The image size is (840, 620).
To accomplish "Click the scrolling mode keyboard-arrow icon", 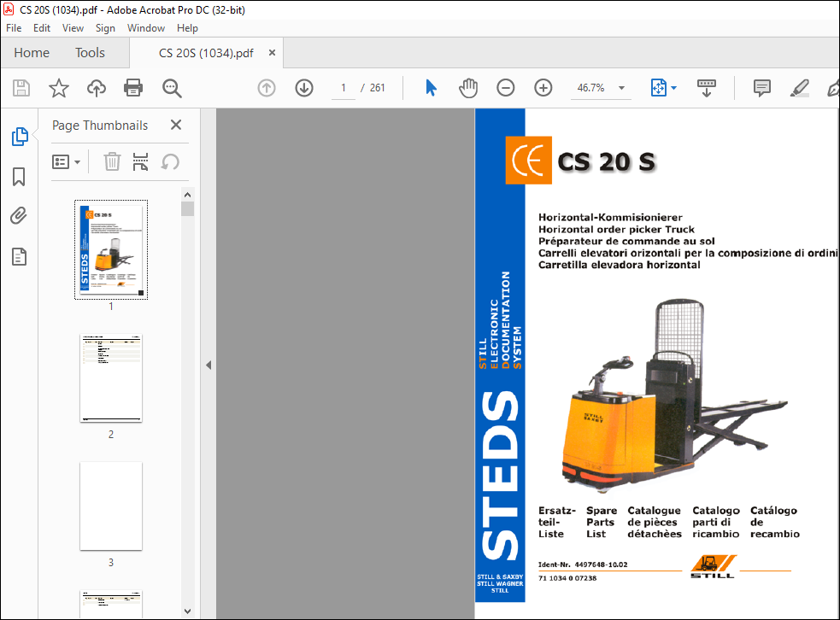I will 707,88.
